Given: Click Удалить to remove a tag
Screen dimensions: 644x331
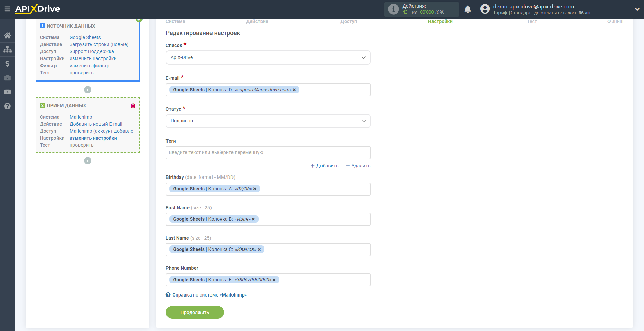Looking at the screenshot, I should [x=358, y=166].
